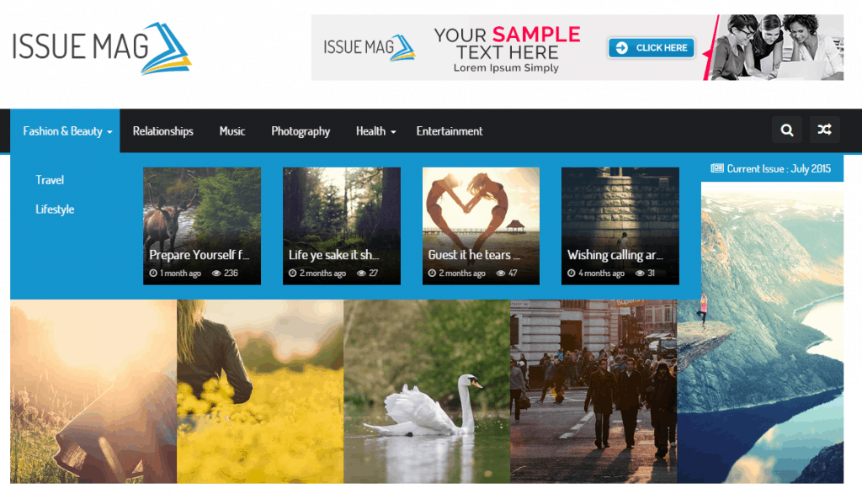Open the Travel submenu link

click(x=50, y=180)
